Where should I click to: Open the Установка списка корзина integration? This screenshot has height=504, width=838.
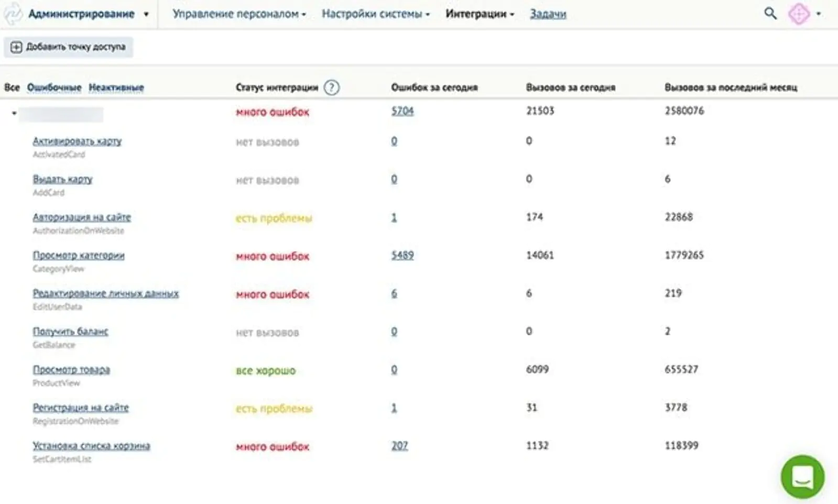click(x=91, y=446)
